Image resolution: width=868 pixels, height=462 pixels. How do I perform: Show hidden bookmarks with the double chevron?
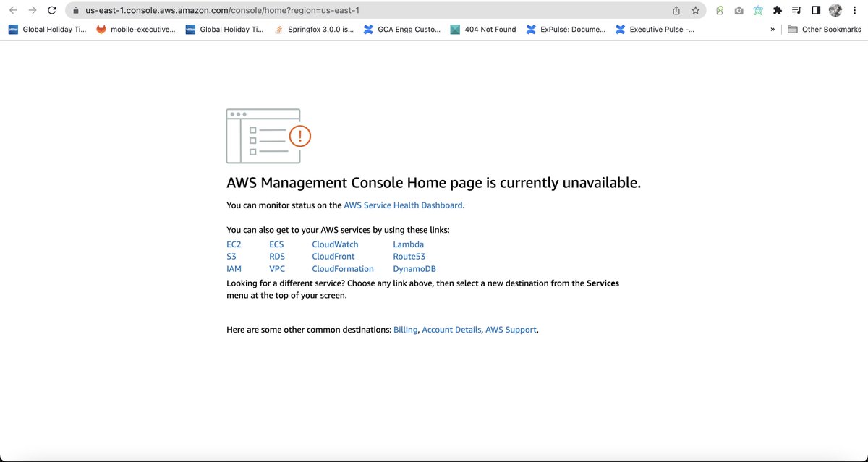773,30
